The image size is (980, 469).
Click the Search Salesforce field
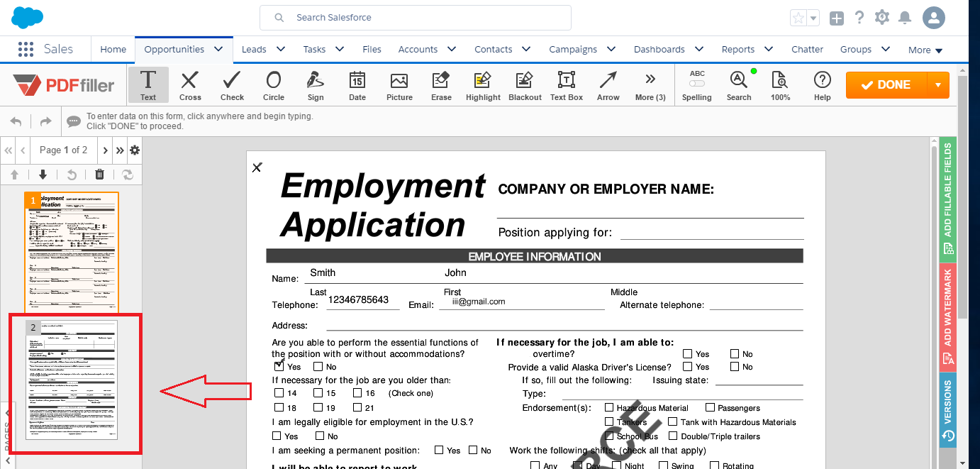coord(416,18)
